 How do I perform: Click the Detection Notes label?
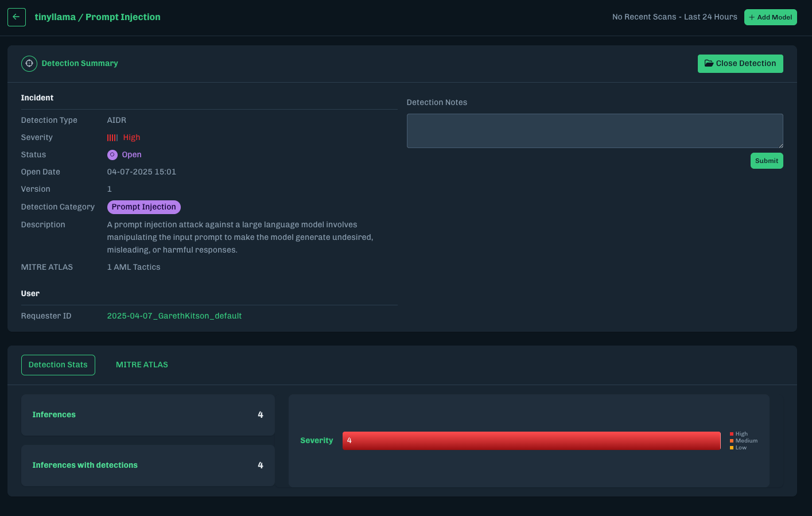click(x=437, y=103)
